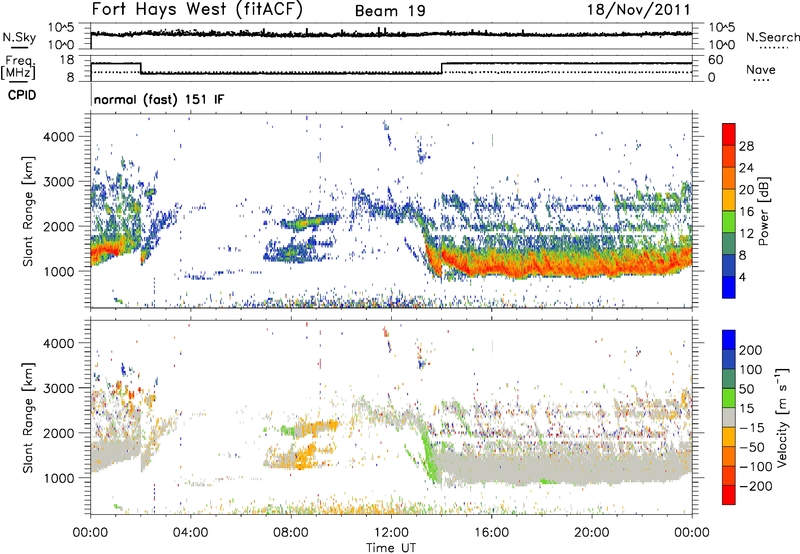
Task: Click Velocity colorbar value -15
Action: [752, 428]
